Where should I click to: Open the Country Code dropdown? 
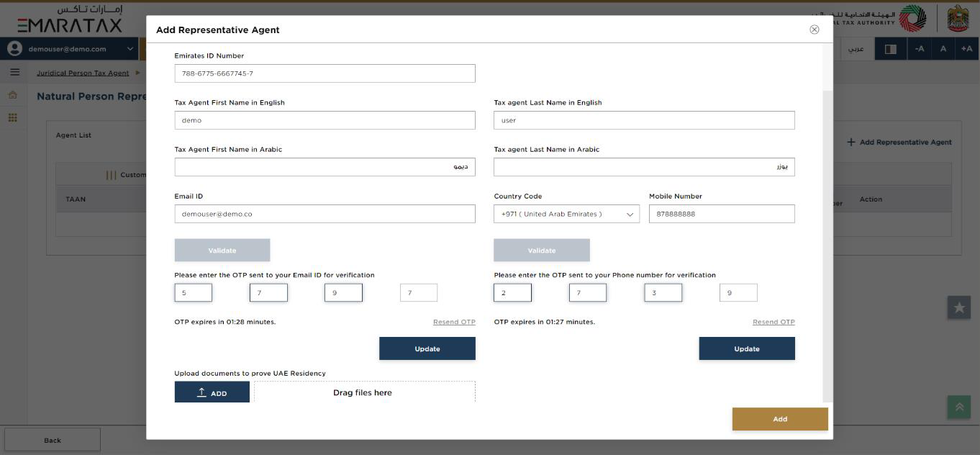(566, 214)
